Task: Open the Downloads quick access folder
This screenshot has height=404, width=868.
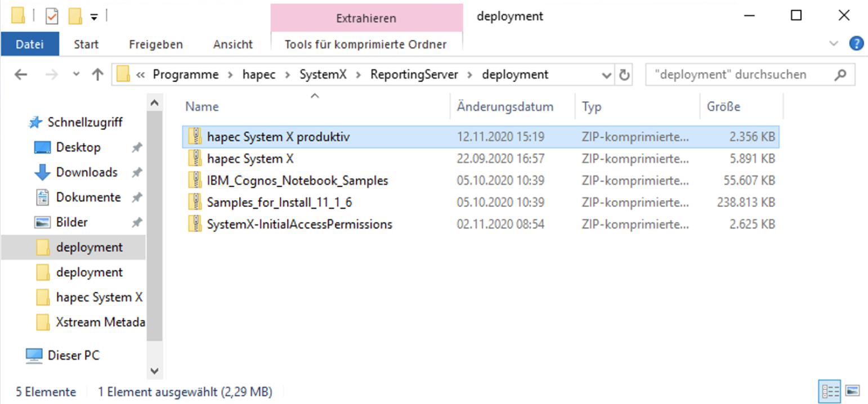Action: tap(86, 172)
